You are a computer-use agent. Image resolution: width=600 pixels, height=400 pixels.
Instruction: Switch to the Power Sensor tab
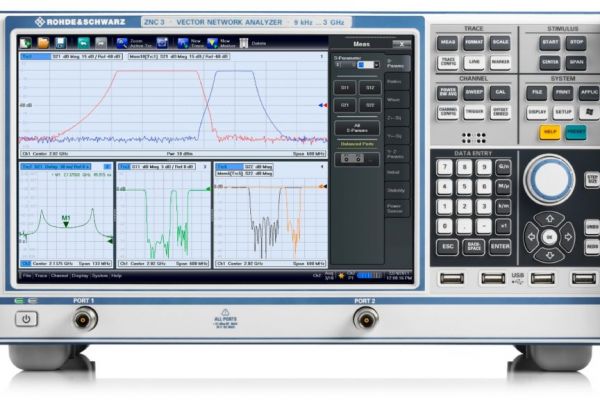click(397, 209)
